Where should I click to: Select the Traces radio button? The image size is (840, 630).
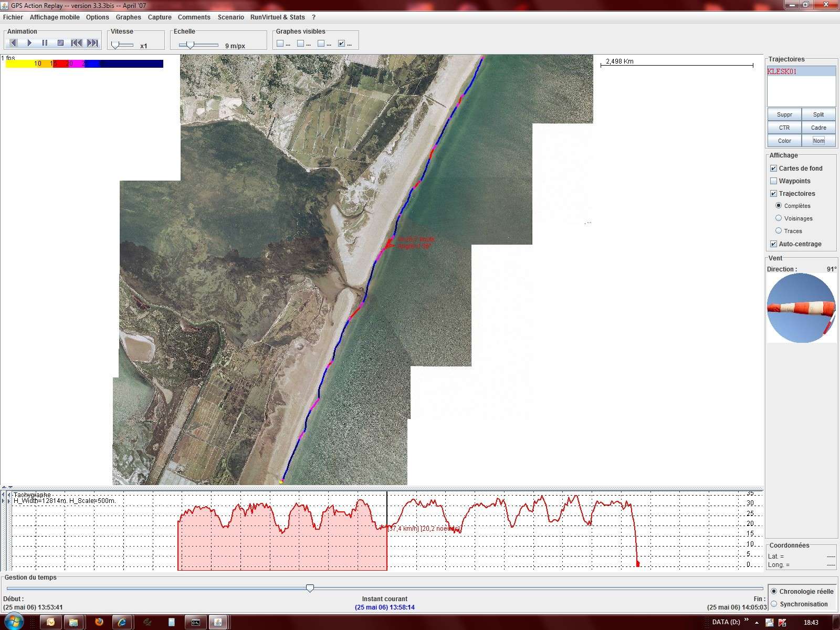pos(779,231)
